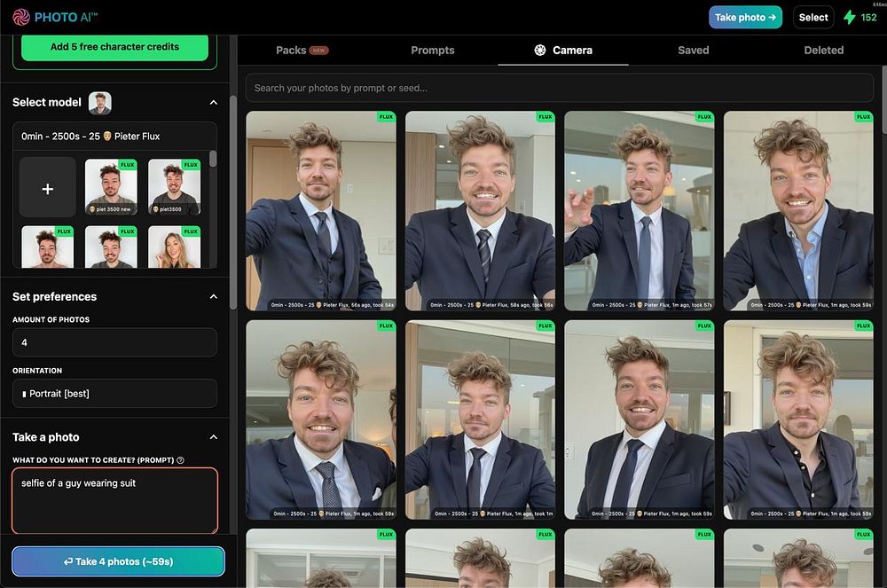Click the NEW badge beside Packs
887x588 pixels.
(x=318, y=51)
